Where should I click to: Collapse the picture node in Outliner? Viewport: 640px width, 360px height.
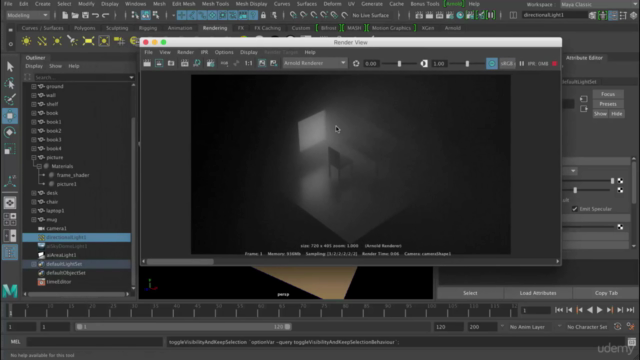pyautogui.click(x=34, y=158)
